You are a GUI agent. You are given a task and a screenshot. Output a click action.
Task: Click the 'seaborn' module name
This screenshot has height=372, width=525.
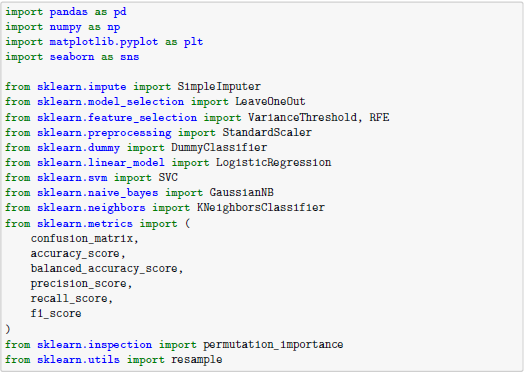72,57
